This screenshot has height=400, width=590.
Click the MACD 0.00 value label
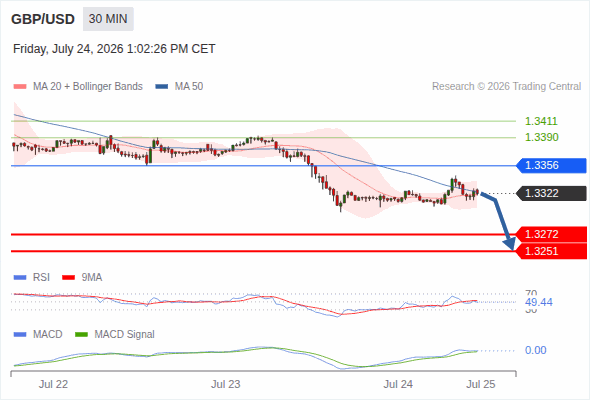[535, 350]
